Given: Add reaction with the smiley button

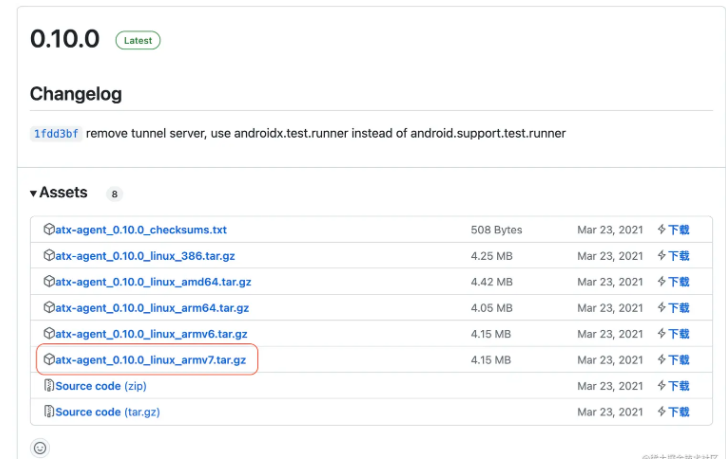Looking at the screenshot, I should pyautogui.click(x=40, y=448).
